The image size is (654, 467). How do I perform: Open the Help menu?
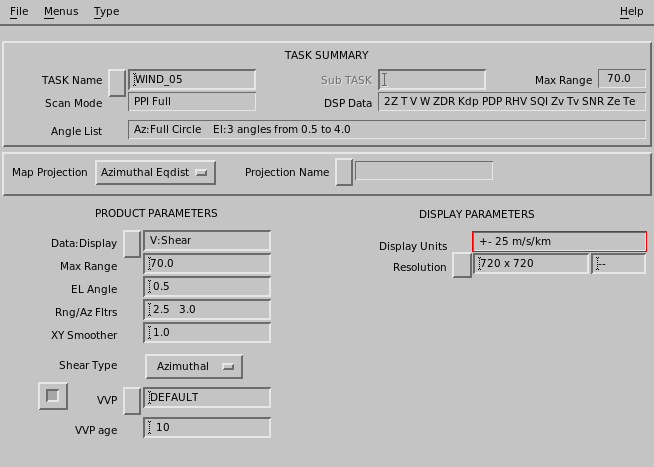coord(631,11)
